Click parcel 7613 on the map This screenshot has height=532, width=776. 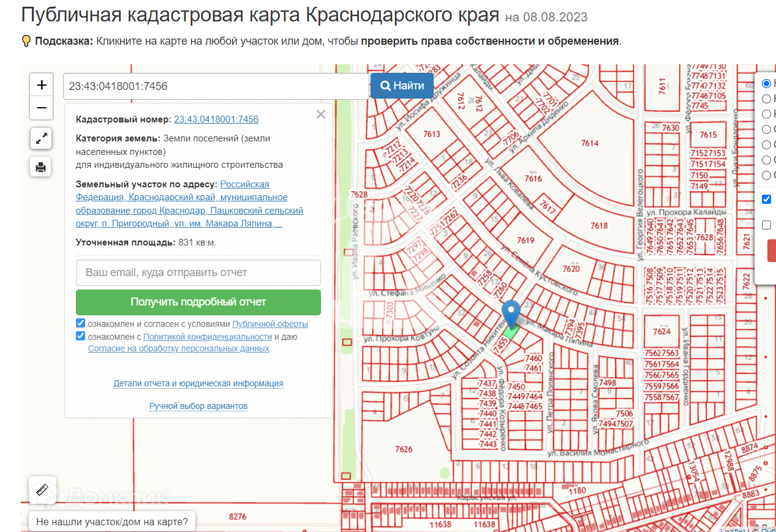(x=432, y=134)
